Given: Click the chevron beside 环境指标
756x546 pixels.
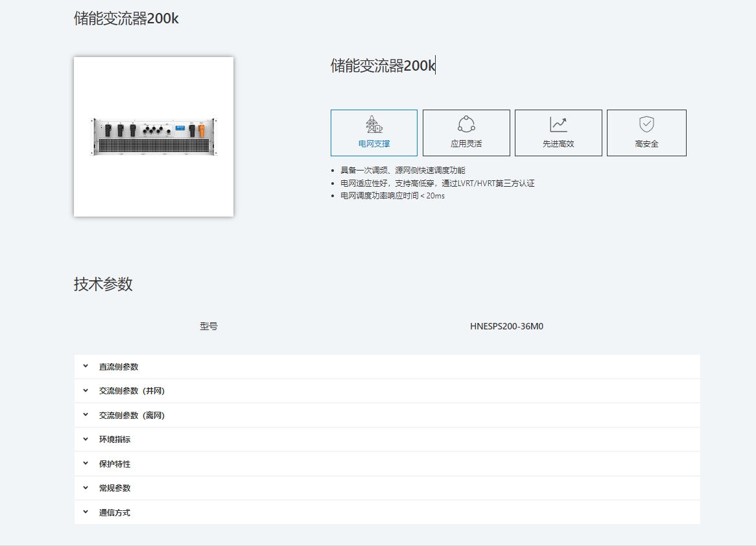Looking at the screenshot, I should click(85, 439).
